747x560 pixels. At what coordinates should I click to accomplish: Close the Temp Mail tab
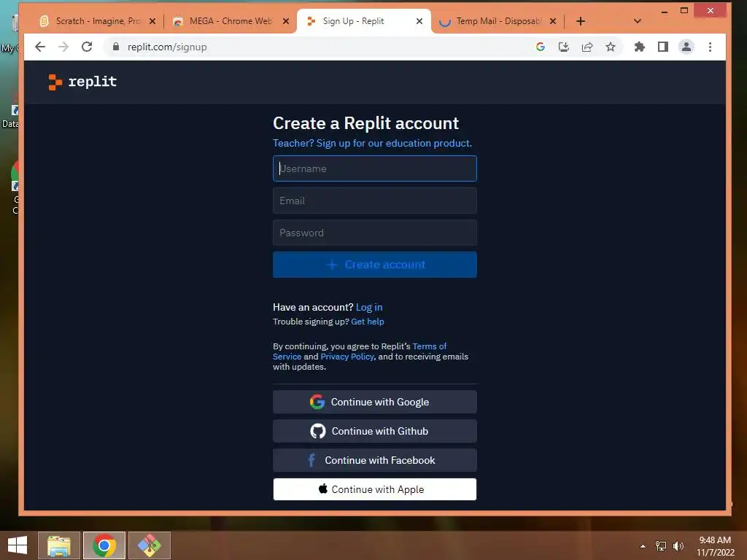pos(553,21)
